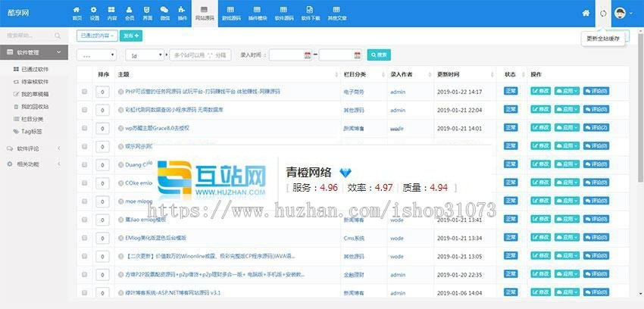Switch to the 软件源码 tab
Image resolution: width=644 pixels, height=309 pixels.
284,14
